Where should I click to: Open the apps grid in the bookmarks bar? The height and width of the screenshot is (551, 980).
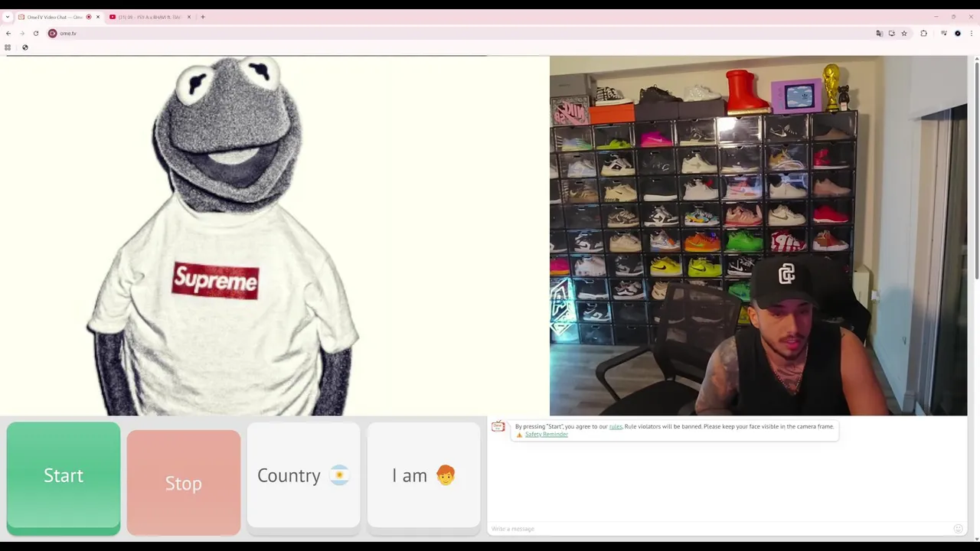click(x=8, y=47)
